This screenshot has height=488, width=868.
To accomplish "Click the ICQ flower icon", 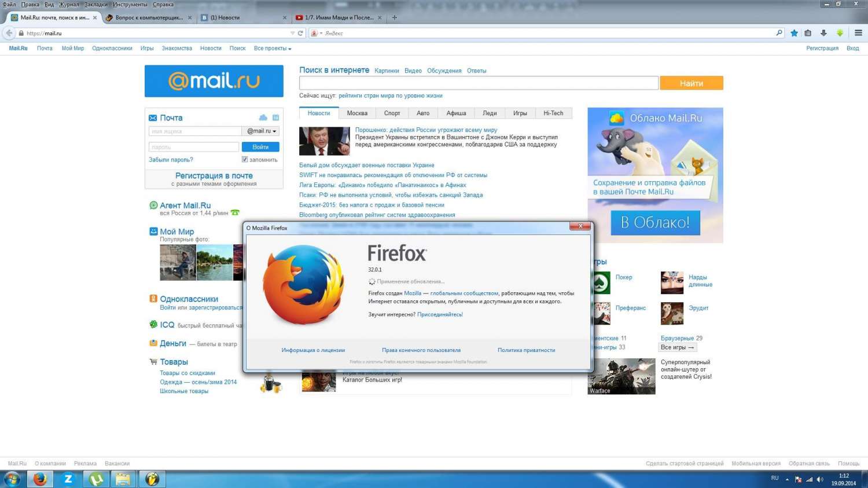I will pyautogui.click(x=153, y=324).
